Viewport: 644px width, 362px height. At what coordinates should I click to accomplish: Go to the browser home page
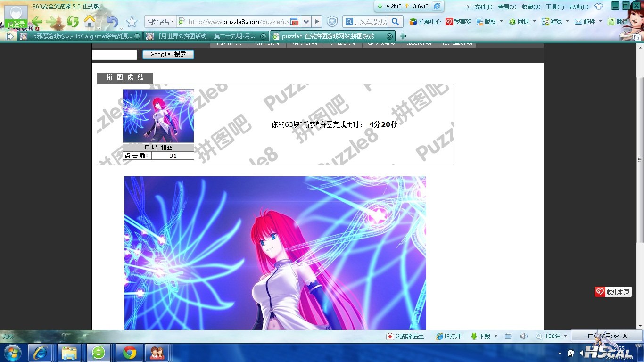89,22
